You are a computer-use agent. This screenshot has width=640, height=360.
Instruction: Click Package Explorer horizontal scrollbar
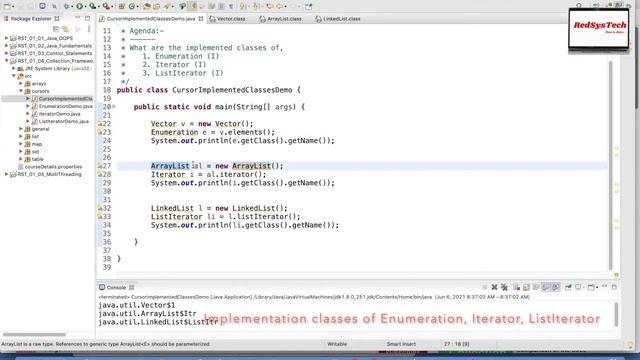34,335
